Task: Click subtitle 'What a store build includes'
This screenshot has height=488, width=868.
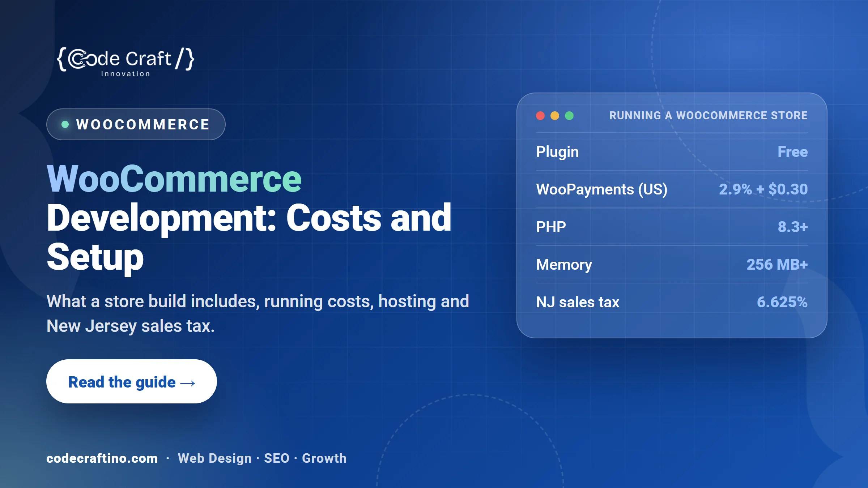Action: pyautogui.click(x=153, y=301)
